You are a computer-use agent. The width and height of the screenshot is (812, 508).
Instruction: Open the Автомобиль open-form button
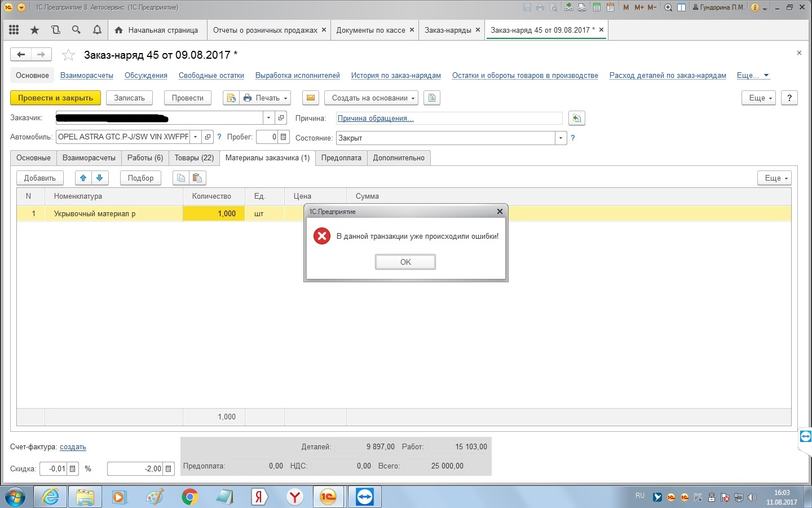[208, 137]
